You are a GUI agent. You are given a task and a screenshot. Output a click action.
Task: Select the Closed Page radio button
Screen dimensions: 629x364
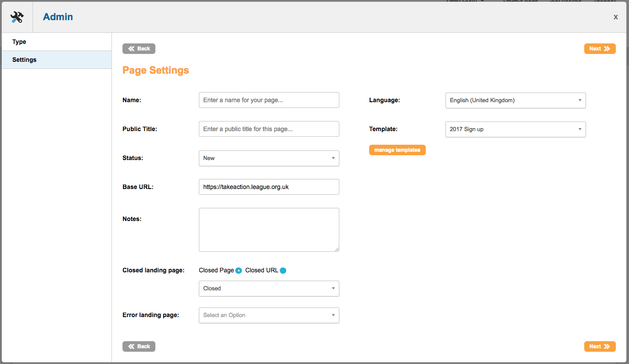tap(238, 271)
